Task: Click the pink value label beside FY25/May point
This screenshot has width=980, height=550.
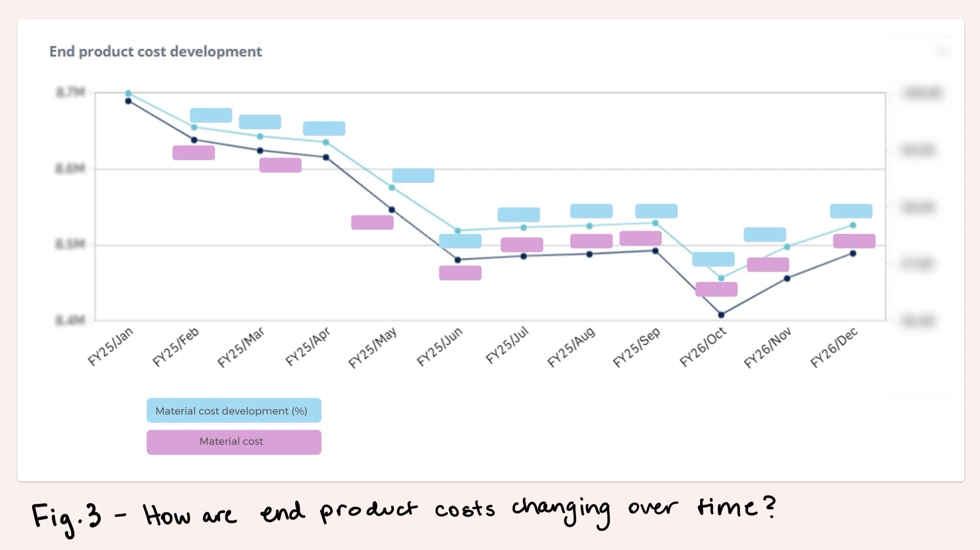Action: pyautogui.click(x=372, y=222)
